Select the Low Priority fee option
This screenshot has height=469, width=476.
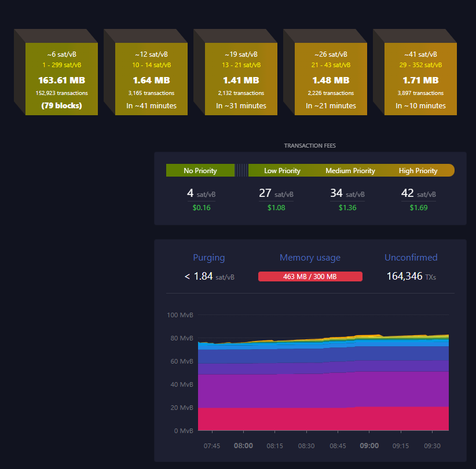(282, 170)
